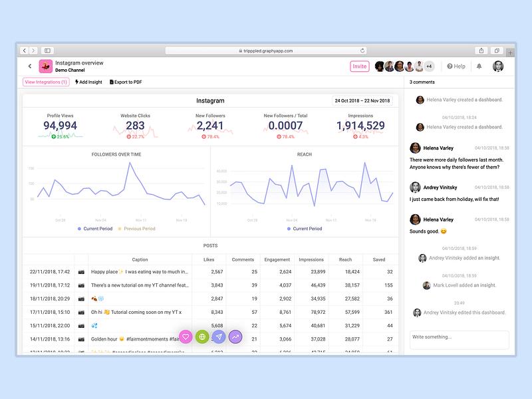Open media icon for the 14/11/2018 post
532x399 pixels.
81,339
